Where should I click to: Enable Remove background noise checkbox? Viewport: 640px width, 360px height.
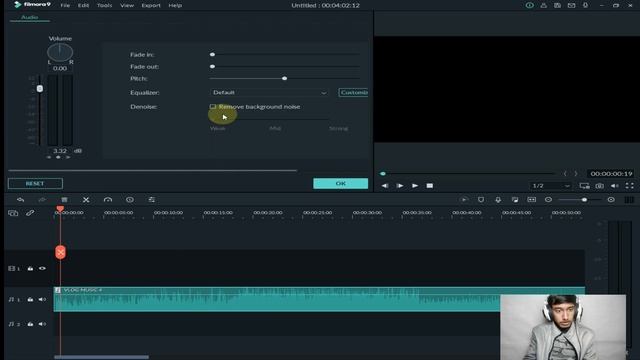click(213, 107)
